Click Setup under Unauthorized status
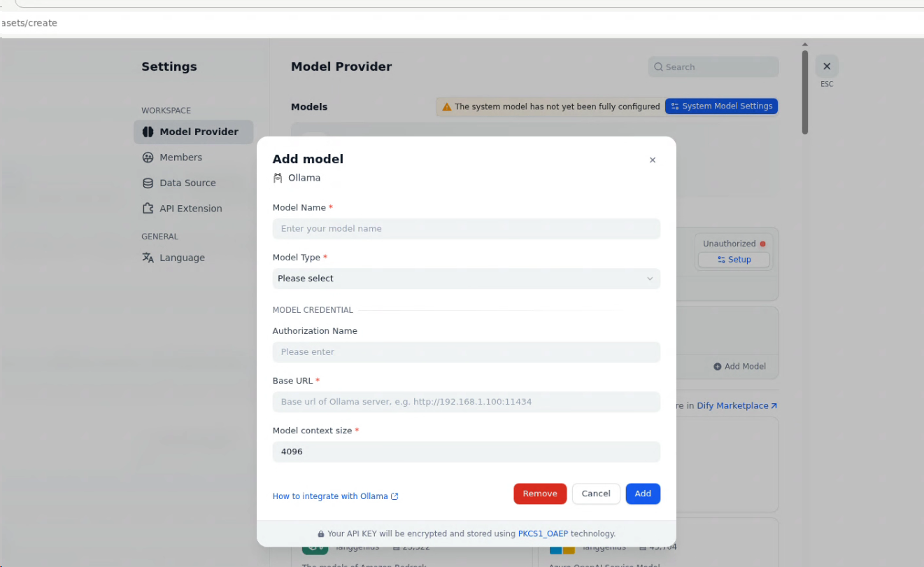This screenshot has width=924, height=567. [734, 260]
